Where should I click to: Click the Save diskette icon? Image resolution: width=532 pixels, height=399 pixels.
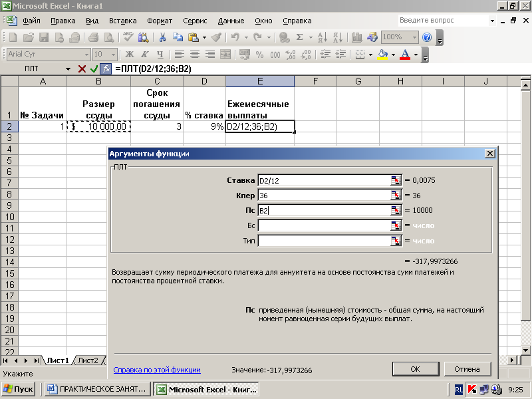[44, 37]
